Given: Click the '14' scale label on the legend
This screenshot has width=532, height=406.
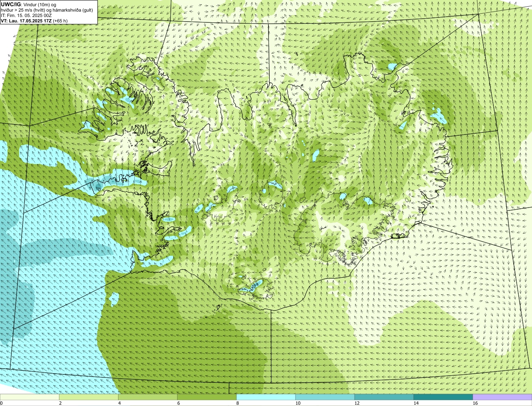Looking at the screenshot, I should coord(416,403).
